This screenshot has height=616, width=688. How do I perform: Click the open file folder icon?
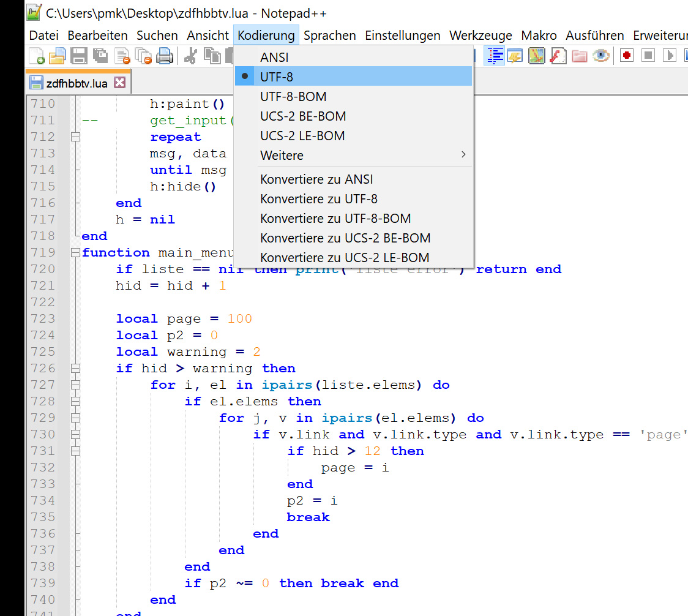57,56
